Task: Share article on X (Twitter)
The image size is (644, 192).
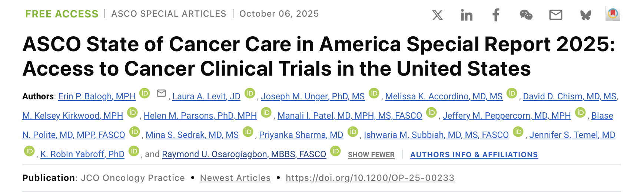Action: pyautogui.click(x=438, y=15)
